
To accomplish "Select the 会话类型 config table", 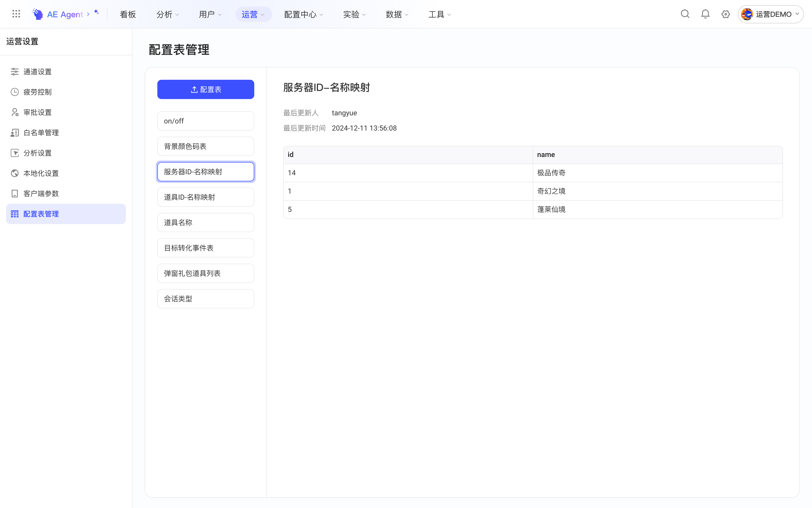I will pyautogui.click(x=206, y=299).
